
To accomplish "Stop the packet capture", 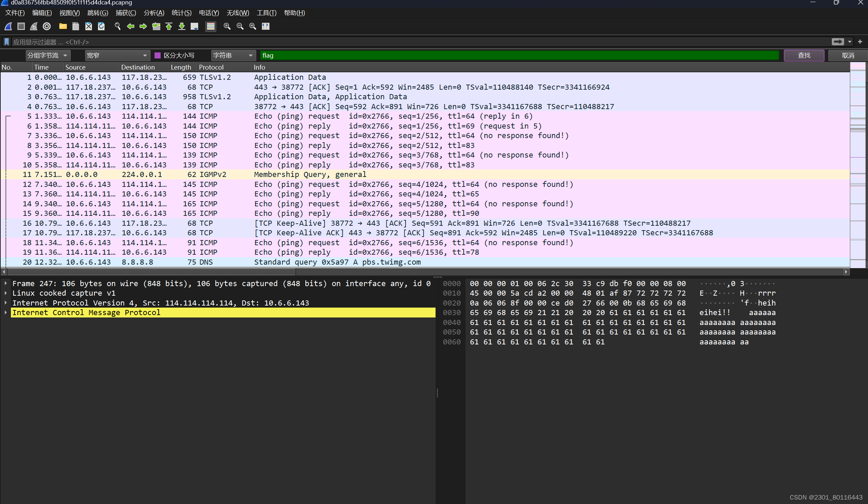I will tap(21, 26).
